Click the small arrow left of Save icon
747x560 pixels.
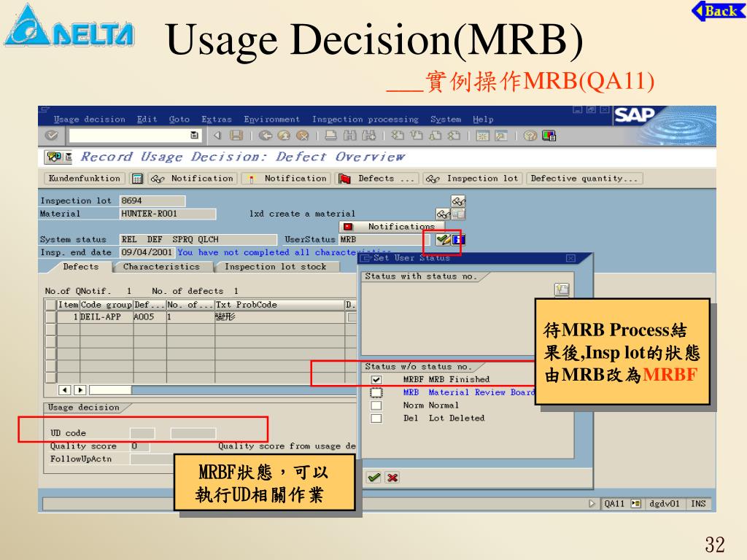click(x=217, y=136)
